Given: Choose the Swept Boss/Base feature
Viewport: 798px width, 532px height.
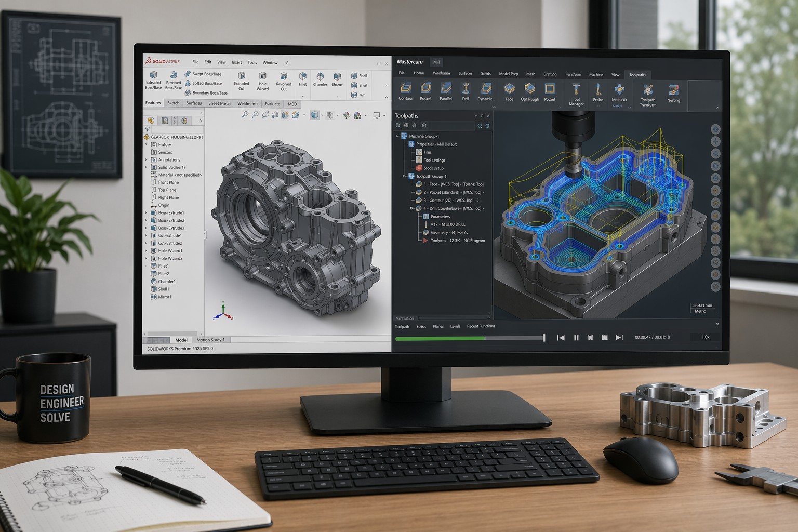Looking at the screenshot, I should [x=203, y=74].
